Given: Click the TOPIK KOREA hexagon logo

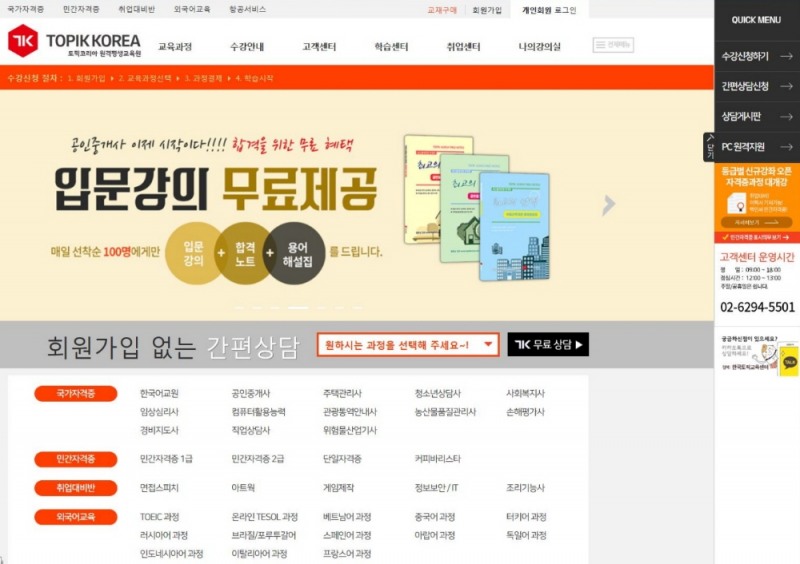Looking at the screenshot, I should tap(23, 41).
